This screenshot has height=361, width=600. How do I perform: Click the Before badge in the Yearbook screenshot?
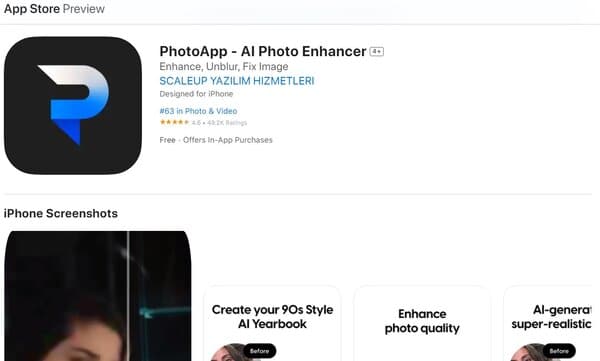click(259, 351)
